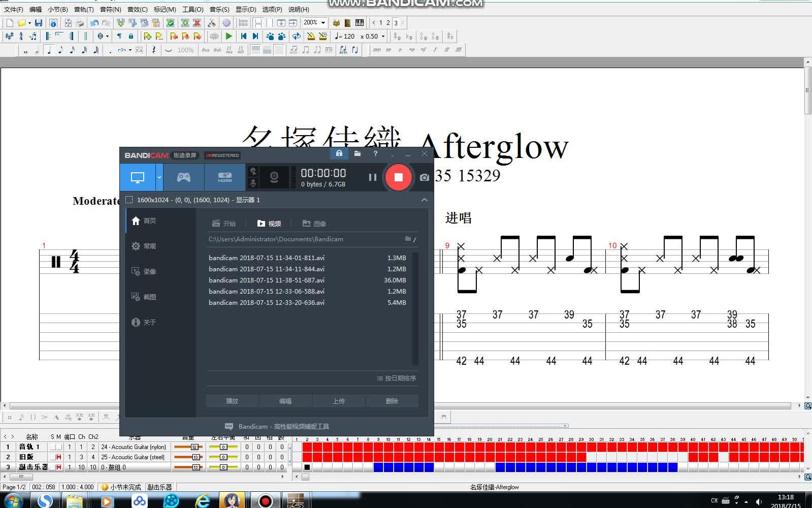Change the time signature
This screenshot has height=508, width=812.
21,36
